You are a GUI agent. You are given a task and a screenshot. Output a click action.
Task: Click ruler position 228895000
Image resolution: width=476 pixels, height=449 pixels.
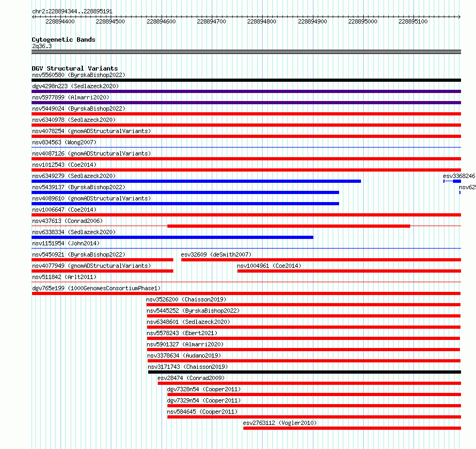pos(363,21)
